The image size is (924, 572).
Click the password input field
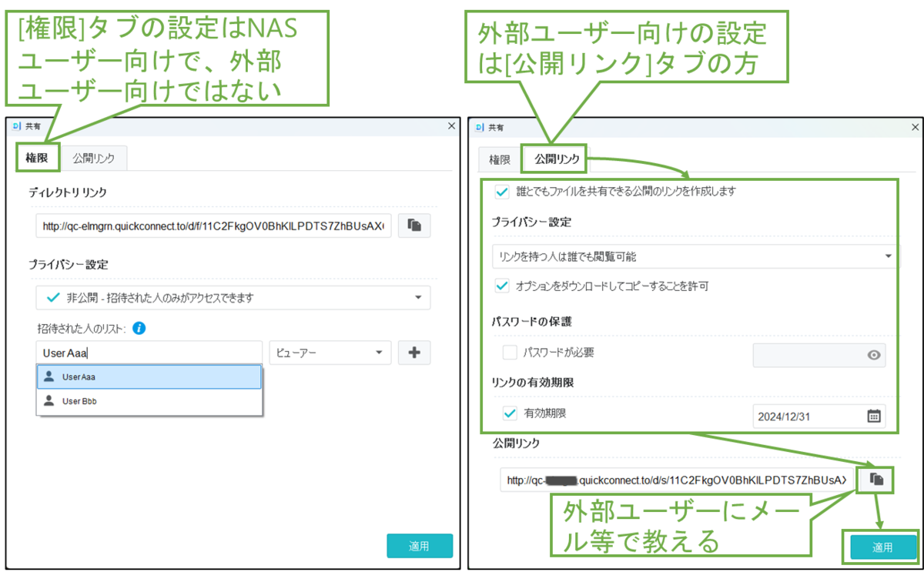[819, 355]
